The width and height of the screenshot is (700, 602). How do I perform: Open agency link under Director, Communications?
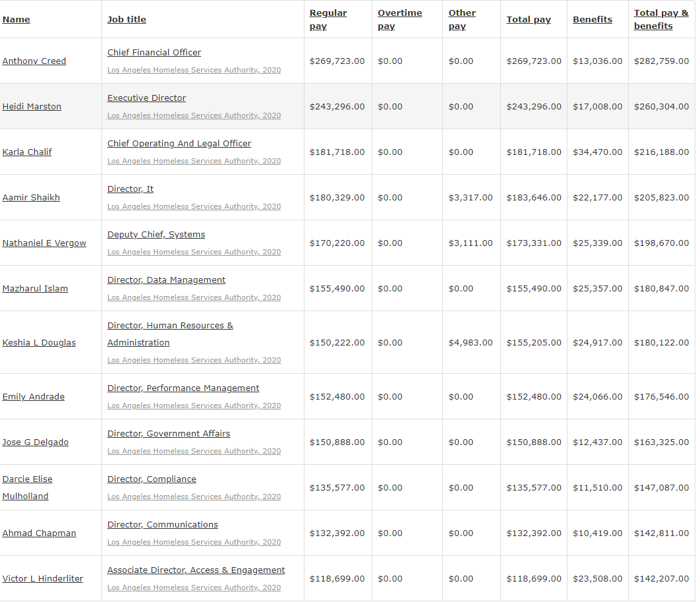click(x=194, y=543)
